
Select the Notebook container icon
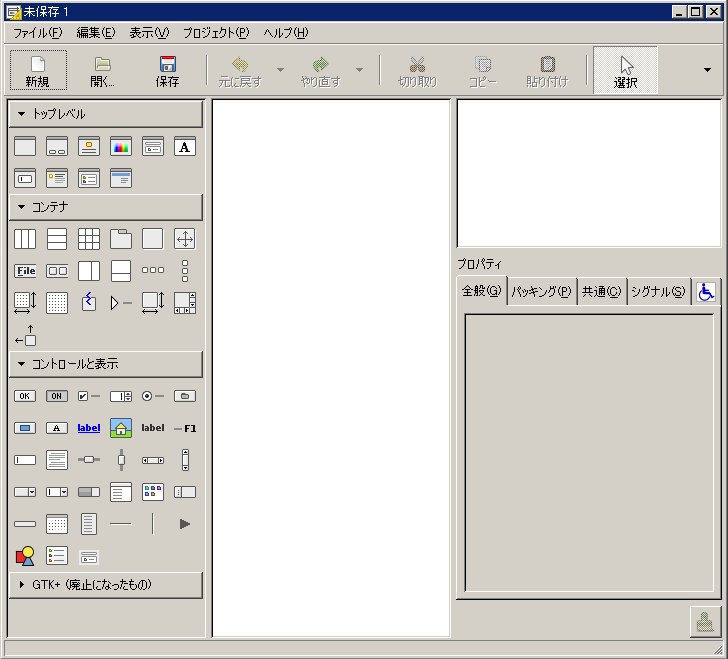click(121, 239)
